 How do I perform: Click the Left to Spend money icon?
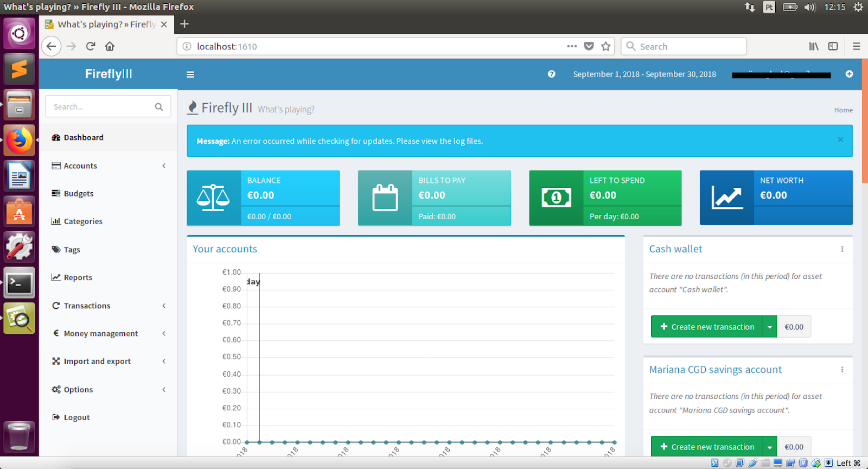[x=557, y=198]
